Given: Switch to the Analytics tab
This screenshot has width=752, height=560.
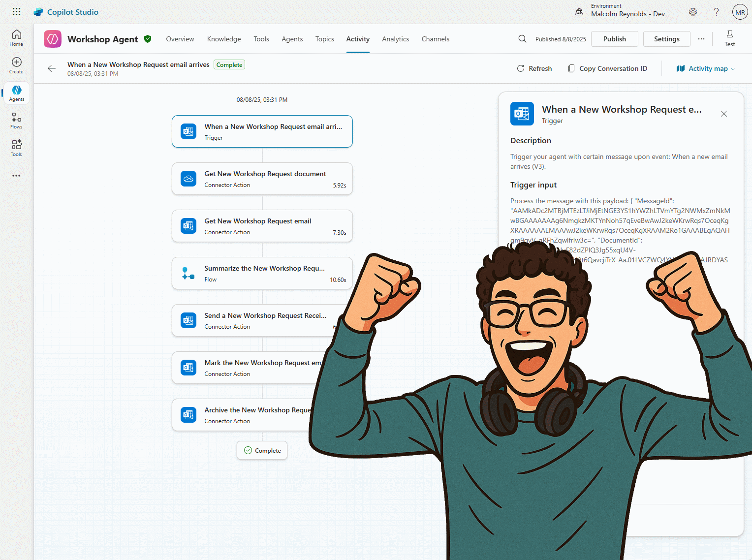Looking at the screenshot, I should (395, 39).
